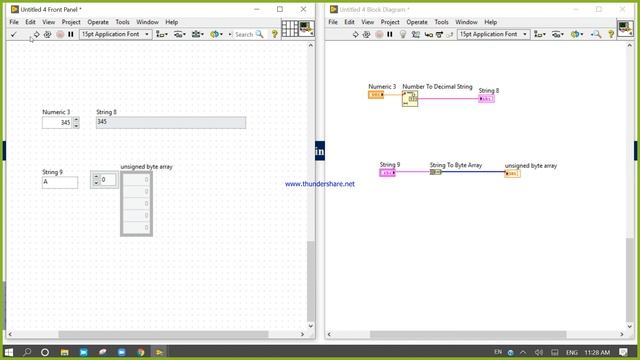
Task: Increment the Numeric 3 control value
Action: click(76, 120)
